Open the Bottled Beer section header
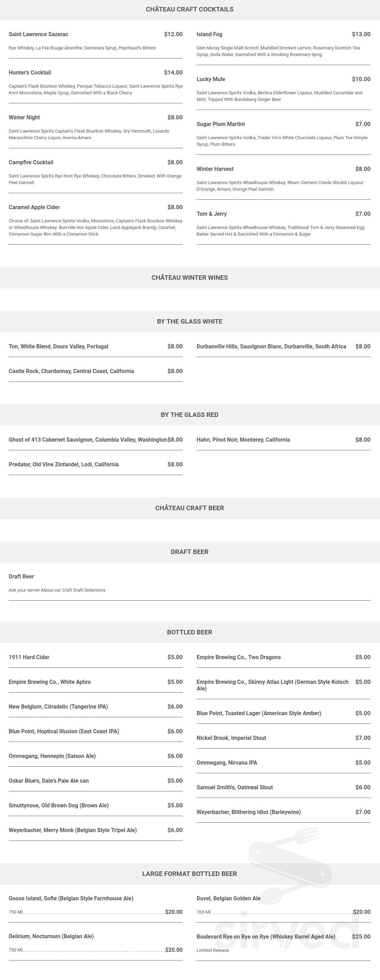The height and width of the screenshot is (980, 380). (189, 632)
